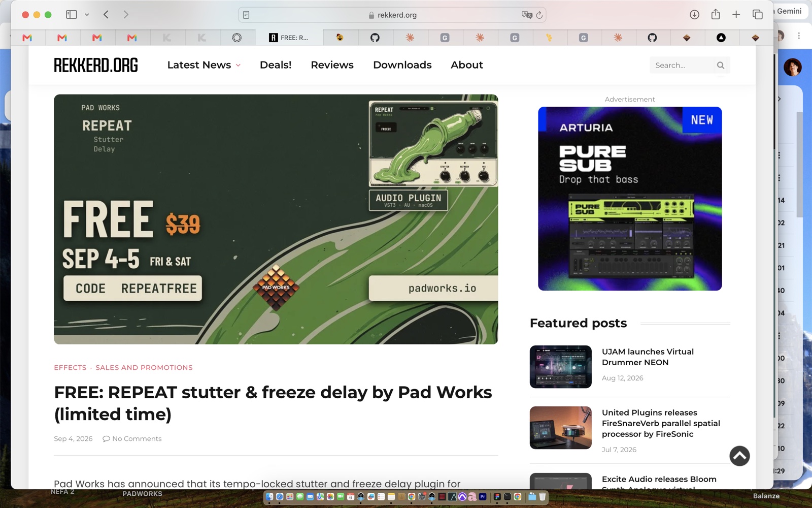Go back with the back arrow
The height and width of the screenshot is (508, 812).
(x=106, y=15)
